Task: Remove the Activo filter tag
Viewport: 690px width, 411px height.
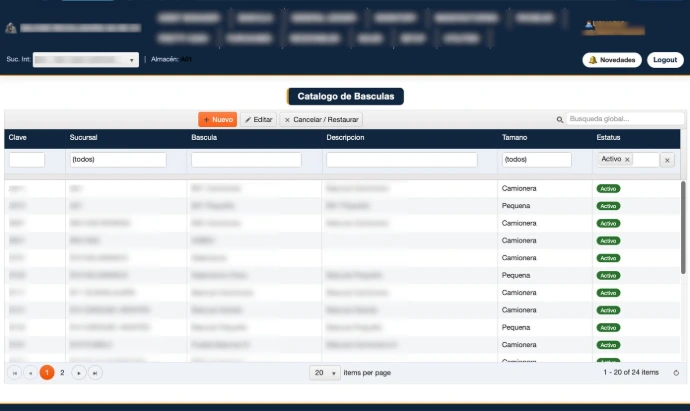Action: click(x=627, y=160)
